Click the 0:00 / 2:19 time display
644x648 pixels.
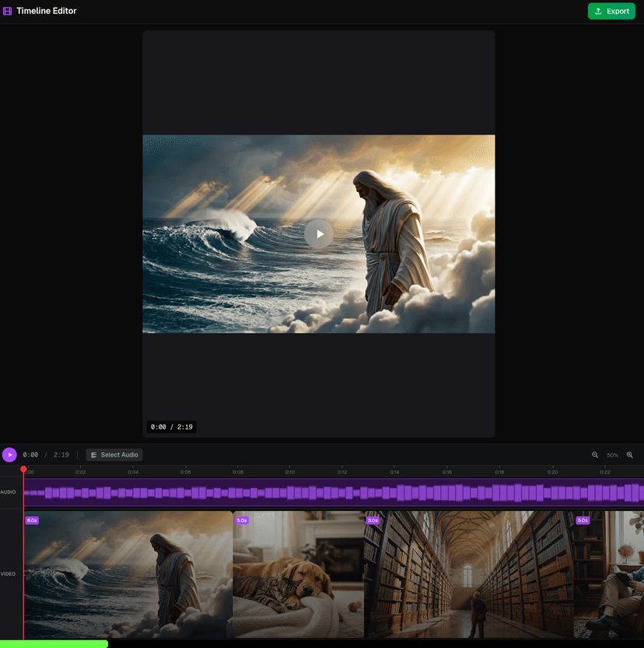tap(172, 426)
